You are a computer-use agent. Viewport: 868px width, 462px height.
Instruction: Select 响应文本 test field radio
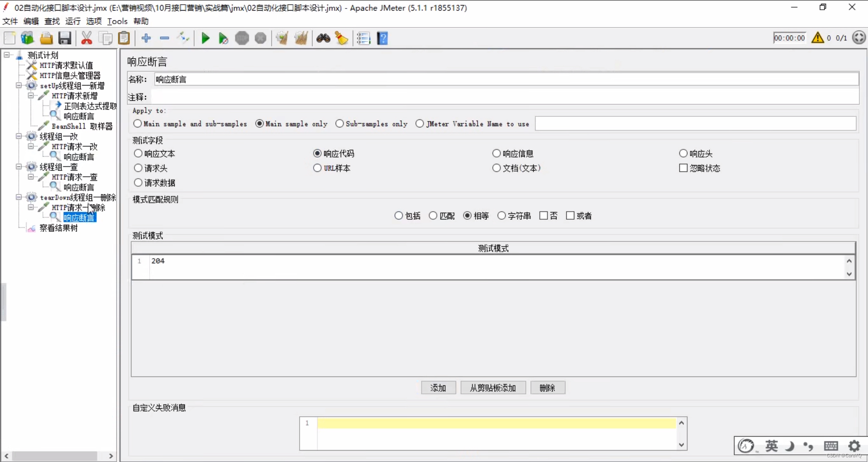coord(138,153)
